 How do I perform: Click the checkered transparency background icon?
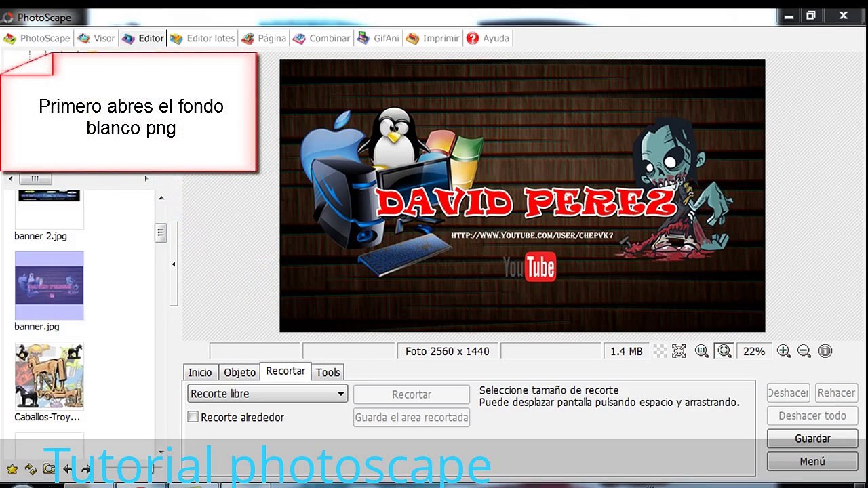[x=659, y=351]
